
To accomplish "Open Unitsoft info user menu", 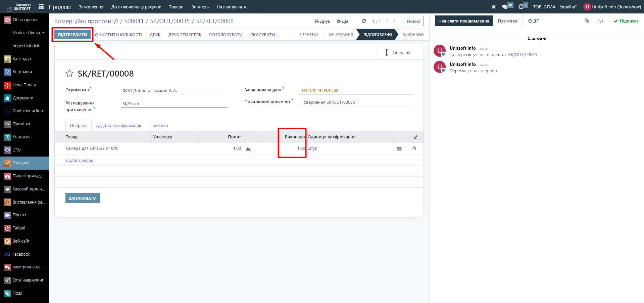I will [612, 7].
